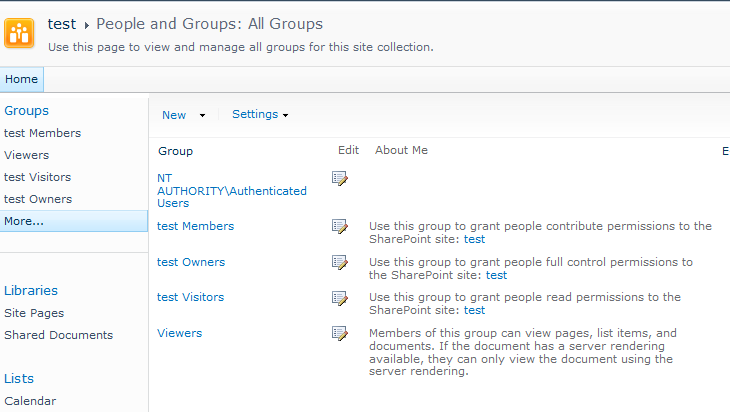Click the Edit column header
The width and height of the screenshot is (730, 412).
pos(348,150)
